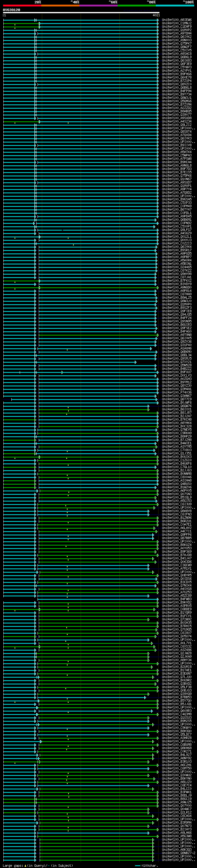Click the green ~80% legend segment
The height and width of the screenshot is (868, 197).
137,6
